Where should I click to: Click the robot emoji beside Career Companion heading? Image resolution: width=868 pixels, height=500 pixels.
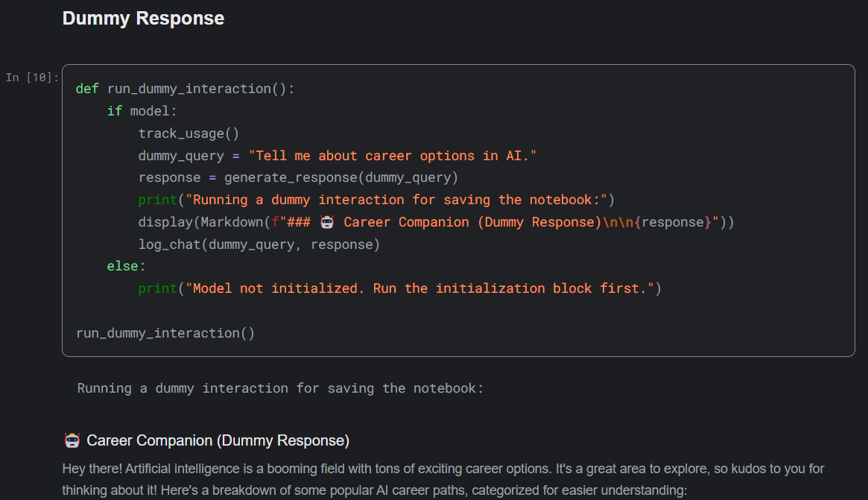click(72, 440)
